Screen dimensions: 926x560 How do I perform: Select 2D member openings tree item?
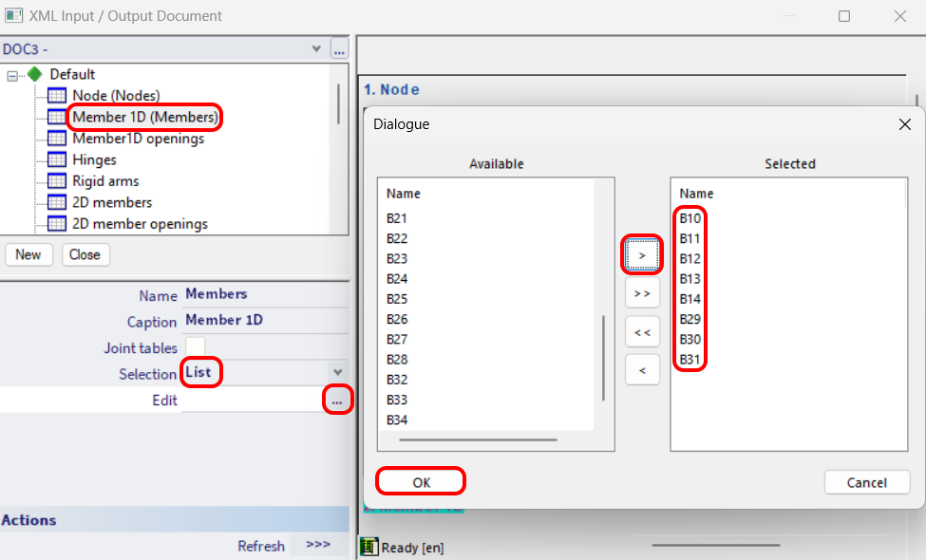[x=140, y=224]
